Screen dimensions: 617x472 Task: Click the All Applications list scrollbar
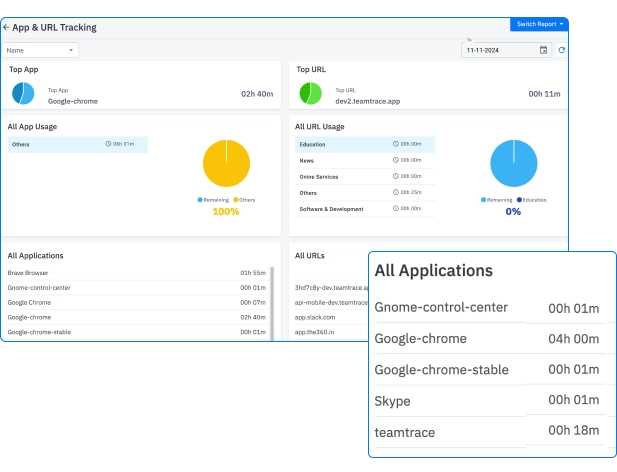(272, 300)
